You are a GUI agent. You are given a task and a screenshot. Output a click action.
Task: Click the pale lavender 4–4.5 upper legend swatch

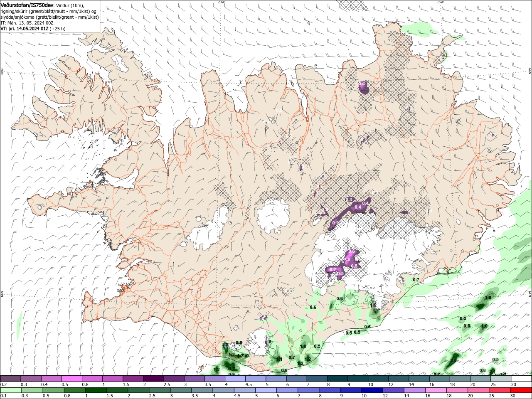point(235,379)
